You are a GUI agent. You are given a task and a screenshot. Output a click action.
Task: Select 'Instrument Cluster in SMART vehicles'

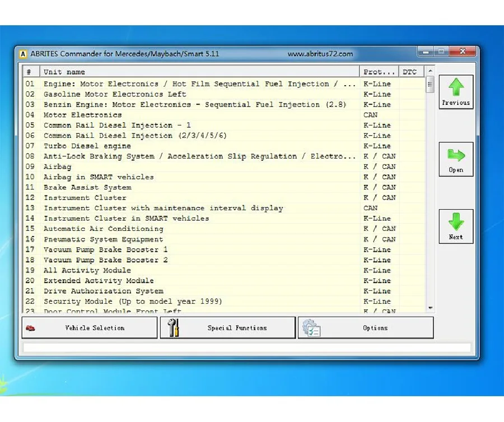pos(224,218)
